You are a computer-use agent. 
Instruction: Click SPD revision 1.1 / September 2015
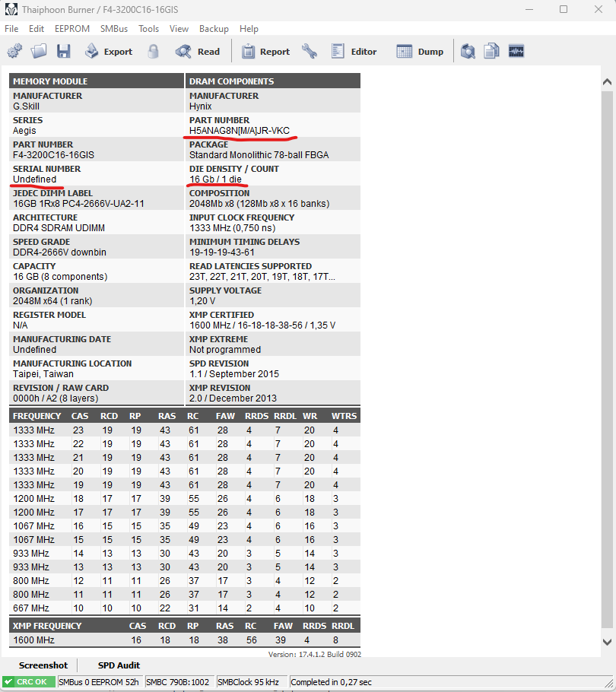[234, 374]
